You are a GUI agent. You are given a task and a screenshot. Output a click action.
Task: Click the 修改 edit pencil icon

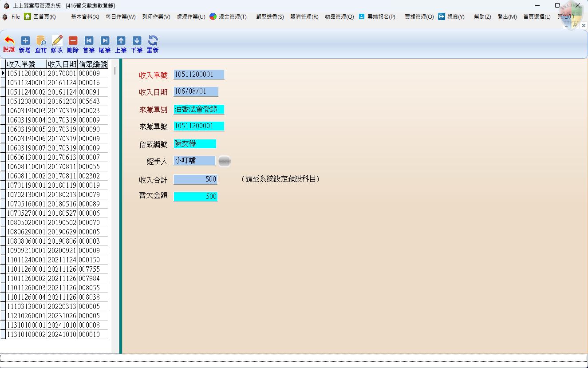[x=57, y=41]
